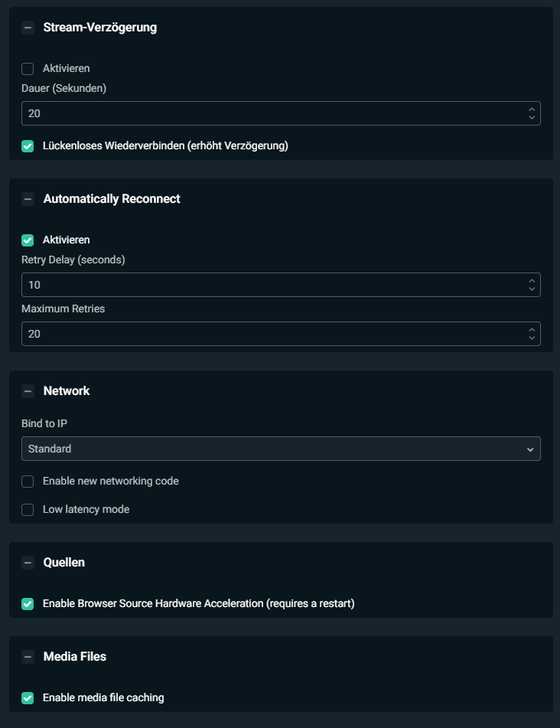The width and height of the screenshot is (560, 728).
Task: Uncheck Lückenloses Wiederverbinden option
Action: [28, 146]
